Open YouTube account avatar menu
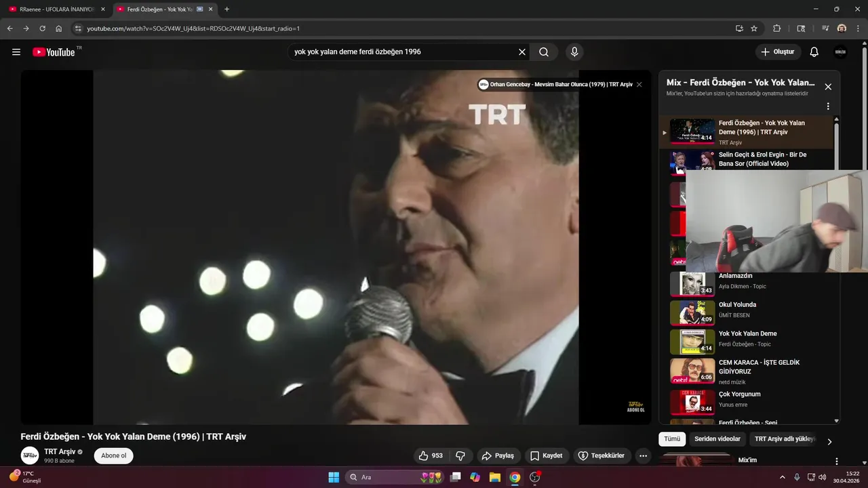This screenshot has height=488, width=868. click(x=840, y=52)
